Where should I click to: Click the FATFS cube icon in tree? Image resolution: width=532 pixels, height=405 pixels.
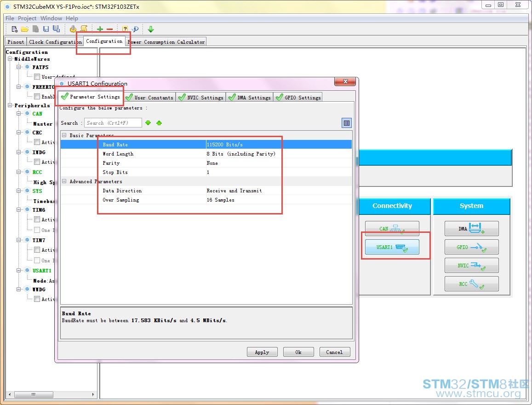click(x=27, y=67)
